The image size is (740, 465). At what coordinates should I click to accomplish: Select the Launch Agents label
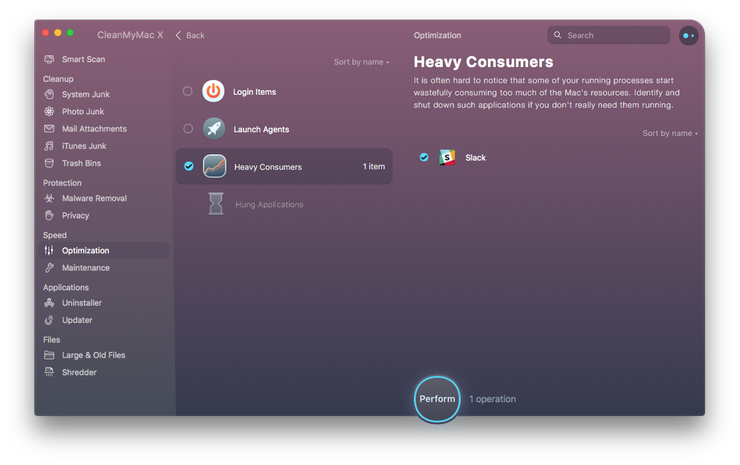pos(261,129)
